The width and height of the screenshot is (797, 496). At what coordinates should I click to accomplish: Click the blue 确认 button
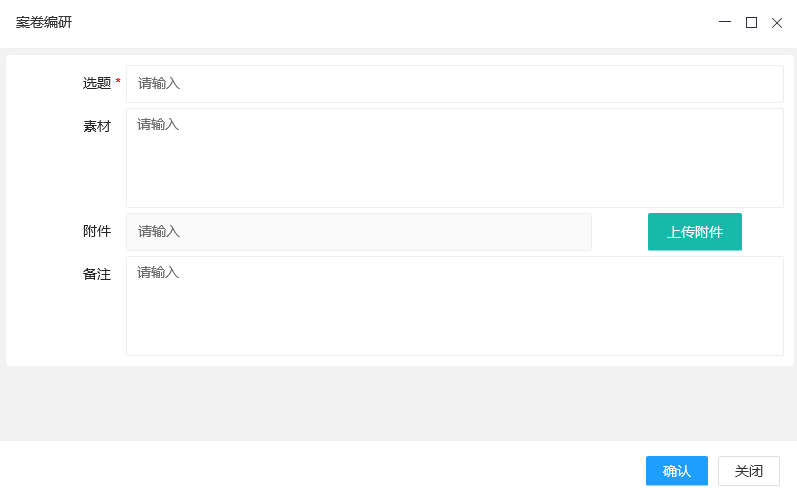(x=677, y=471)
